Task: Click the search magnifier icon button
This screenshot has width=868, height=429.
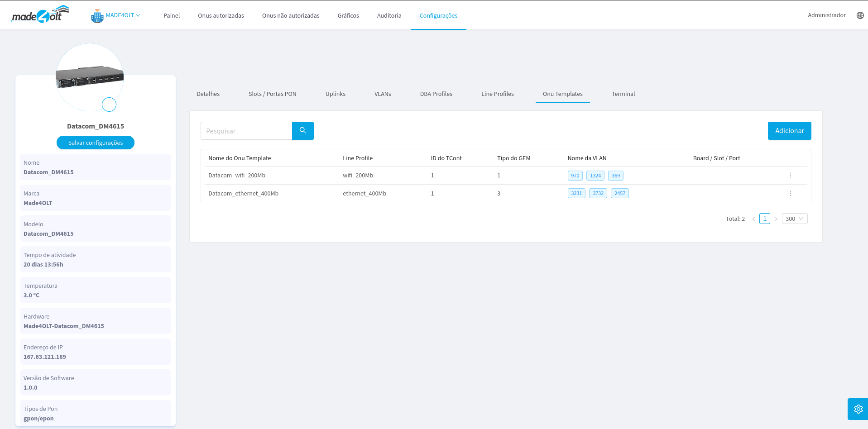Action: [302, 131]
